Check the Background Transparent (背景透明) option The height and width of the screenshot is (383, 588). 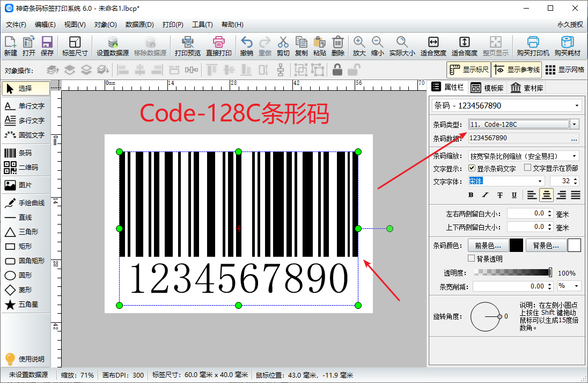coord(472,258)
